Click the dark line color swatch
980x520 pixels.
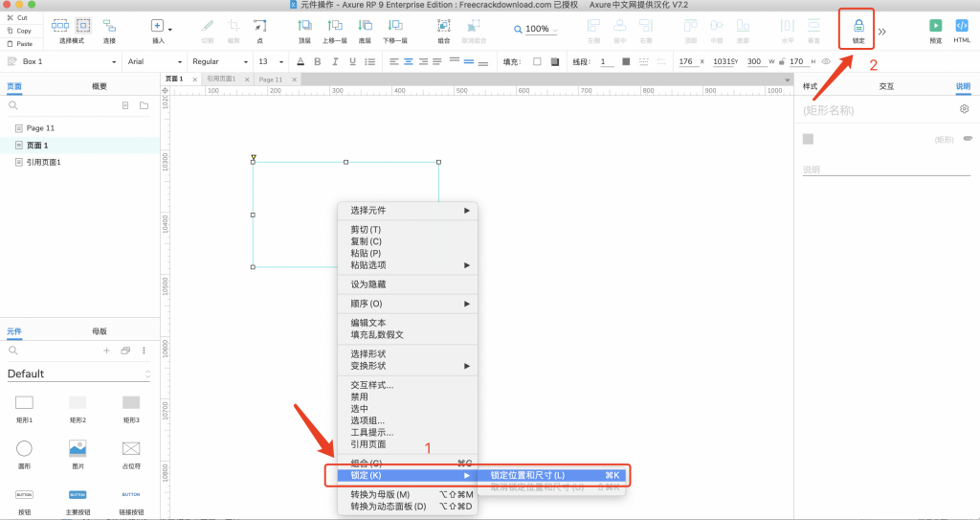coord(626,61)
